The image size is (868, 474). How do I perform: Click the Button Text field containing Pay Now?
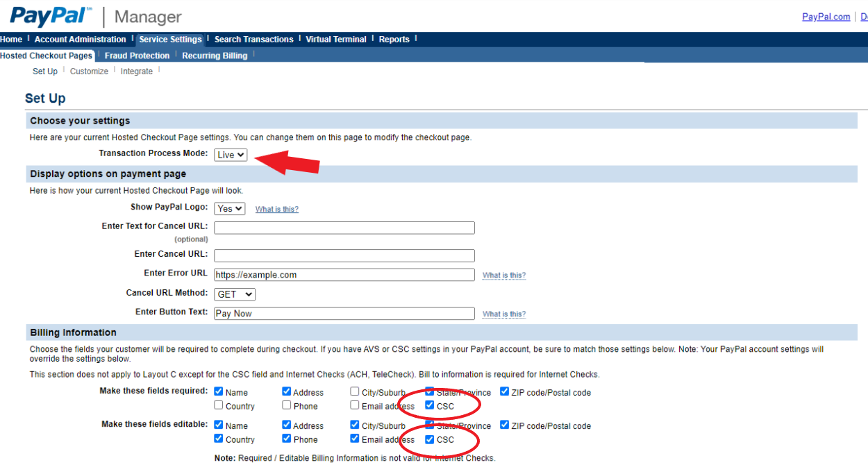[344, 314]
